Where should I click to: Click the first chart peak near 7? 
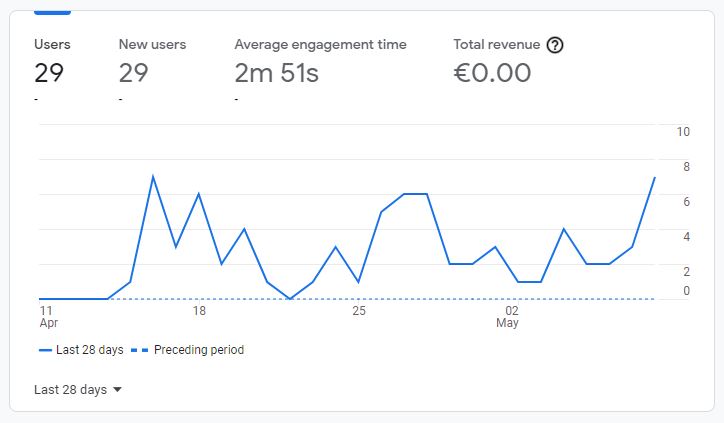[153, 177]
